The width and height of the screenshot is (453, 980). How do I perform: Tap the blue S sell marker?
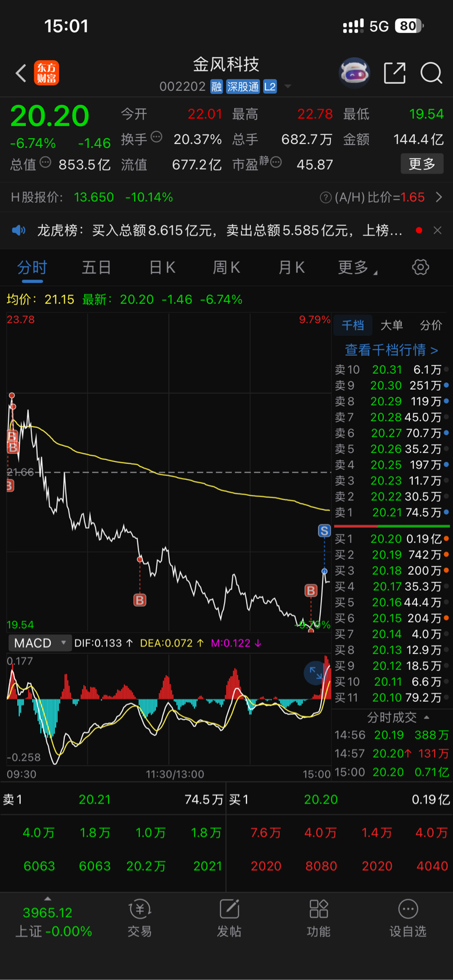pos(324,531)
